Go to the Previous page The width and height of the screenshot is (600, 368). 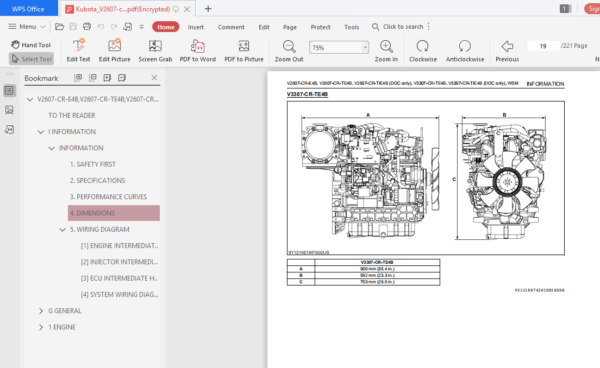point(507,50)
